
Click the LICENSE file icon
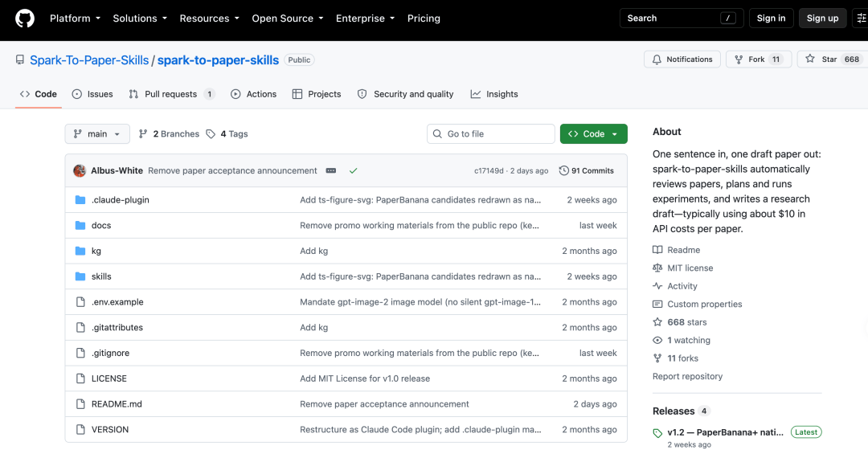click(80, 378)
